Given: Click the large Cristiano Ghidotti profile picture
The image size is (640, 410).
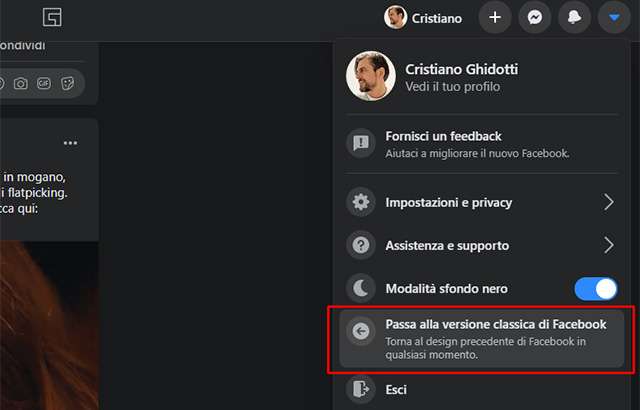Looking at the screenshot, I should [370, 77].
